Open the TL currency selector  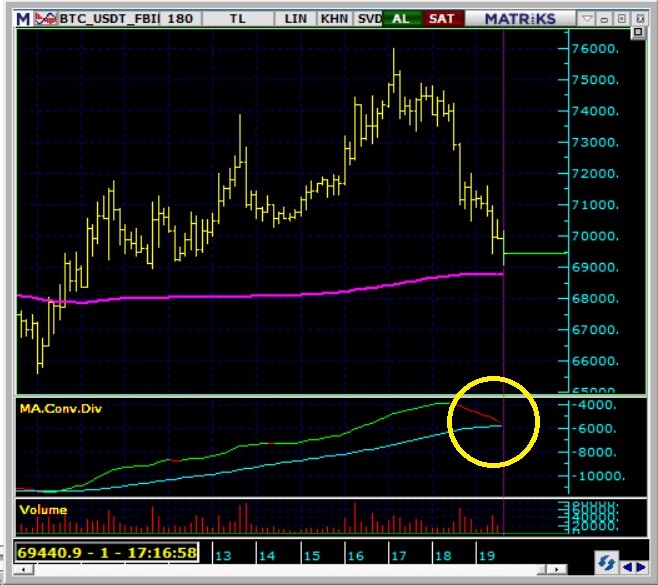238,18
